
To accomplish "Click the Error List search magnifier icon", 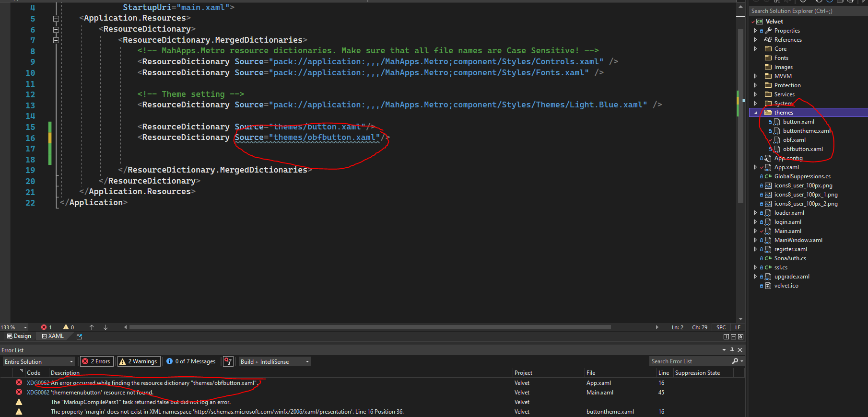I will click(x=735, y=361).
